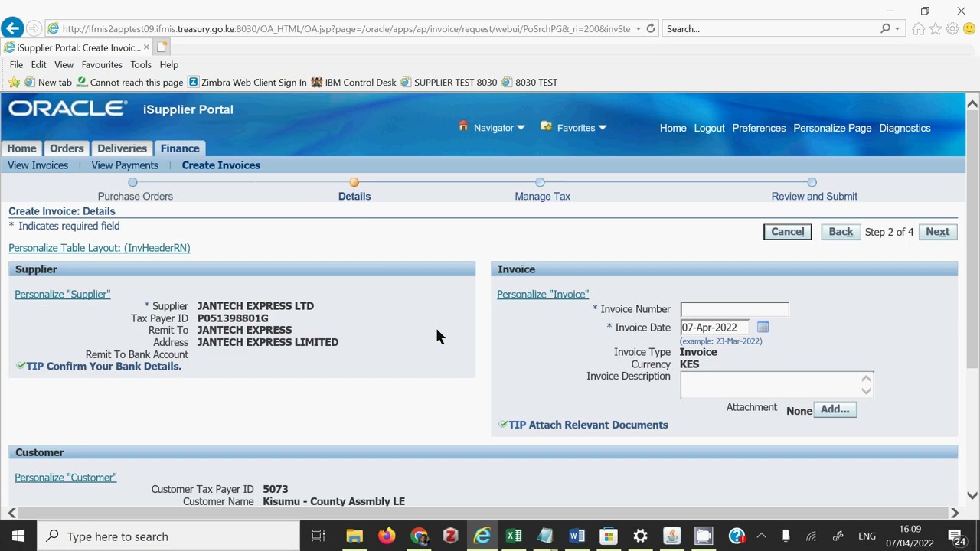Open new tab button
The height and width of the screenshot is (551, 980).
pyautogui.click(x=162, y=47)
